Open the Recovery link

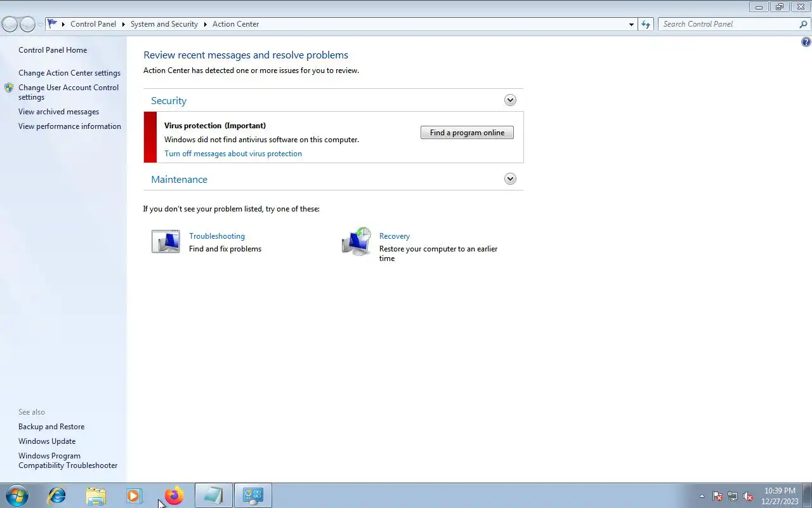(x=395, y=236)
